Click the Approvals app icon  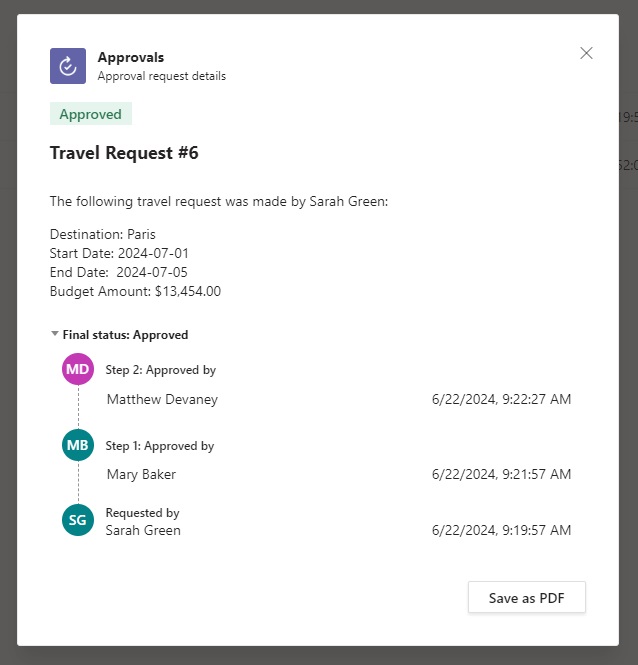pos(68,66)
